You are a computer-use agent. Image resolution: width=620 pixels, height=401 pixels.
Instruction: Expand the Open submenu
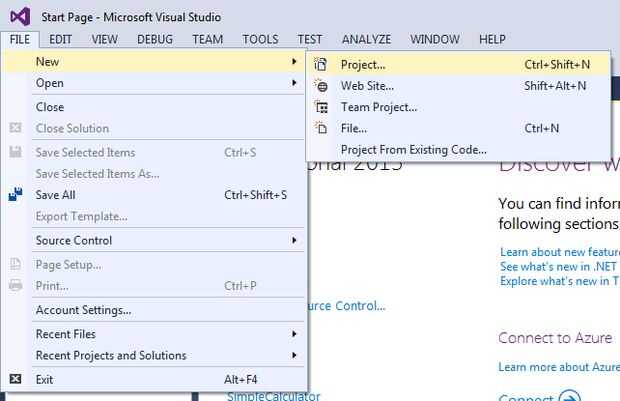pyautogui.click(x=294, y=83)
